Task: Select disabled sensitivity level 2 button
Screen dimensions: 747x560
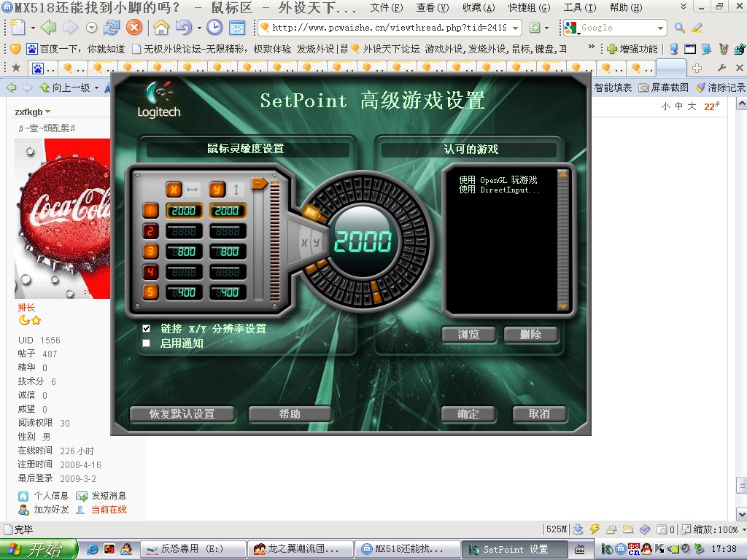Action: tap(150, 231)
